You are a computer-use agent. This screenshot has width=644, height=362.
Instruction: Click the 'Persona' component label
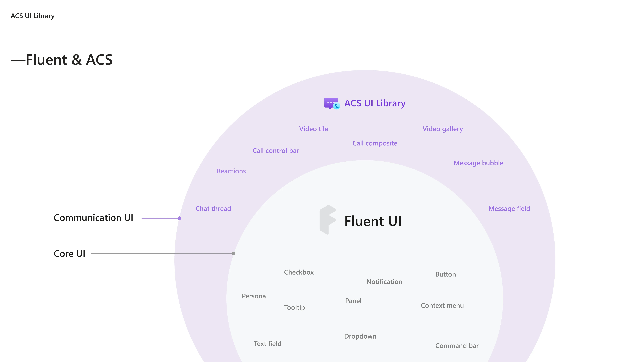254,296
